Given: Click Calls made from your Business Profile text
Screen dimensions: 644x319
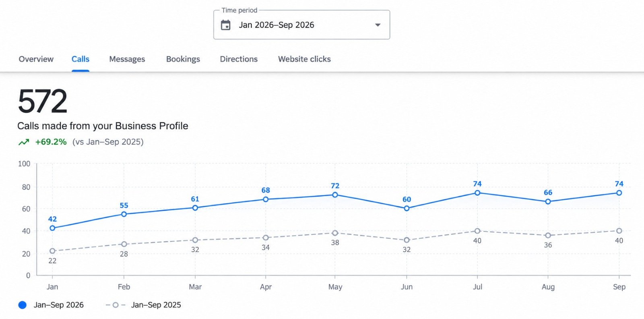Looking at the screenshot, I should coord(103,126).
